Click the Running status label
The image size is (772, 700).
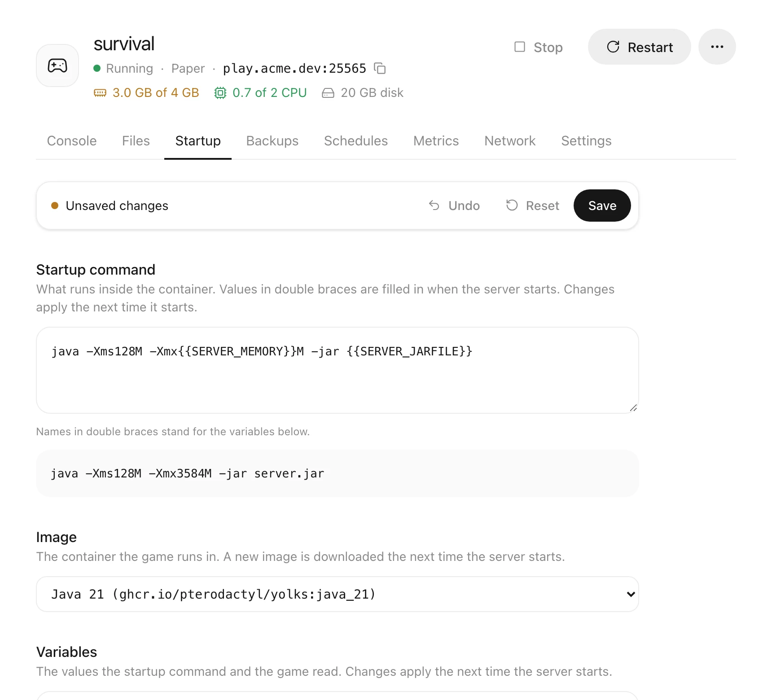129,69
